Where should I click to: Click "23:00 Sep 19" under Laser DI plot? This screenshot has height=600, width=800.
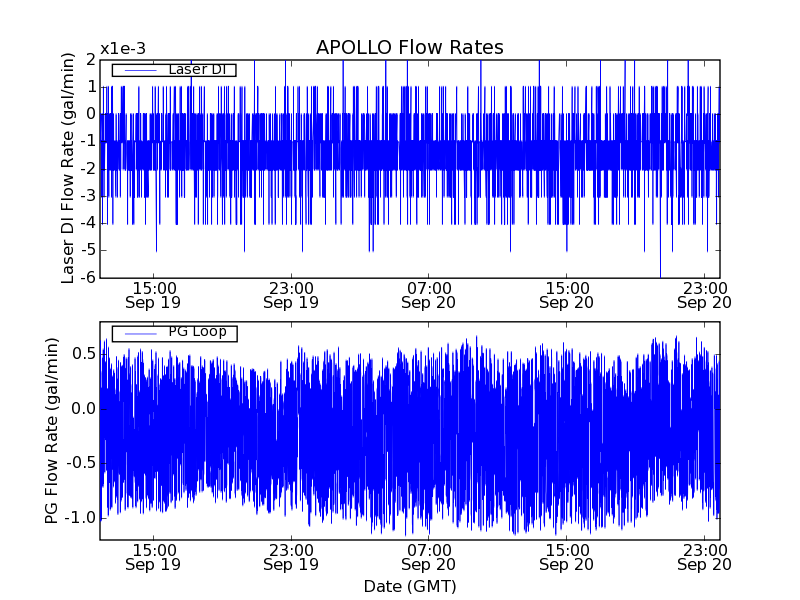point(291,295)
